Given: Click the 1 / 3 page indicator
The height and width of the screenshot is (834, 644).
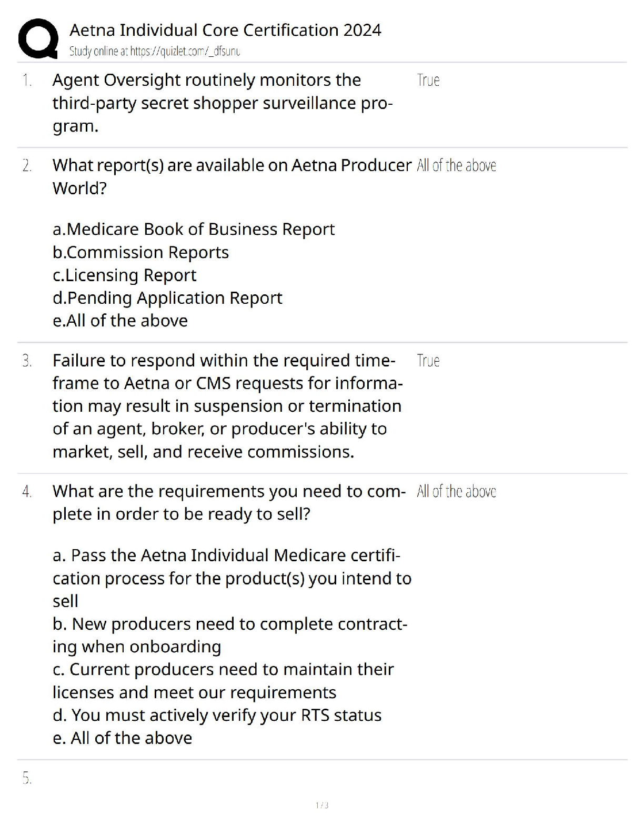Looking at the screenshot, I should click(x=322, y=805).
